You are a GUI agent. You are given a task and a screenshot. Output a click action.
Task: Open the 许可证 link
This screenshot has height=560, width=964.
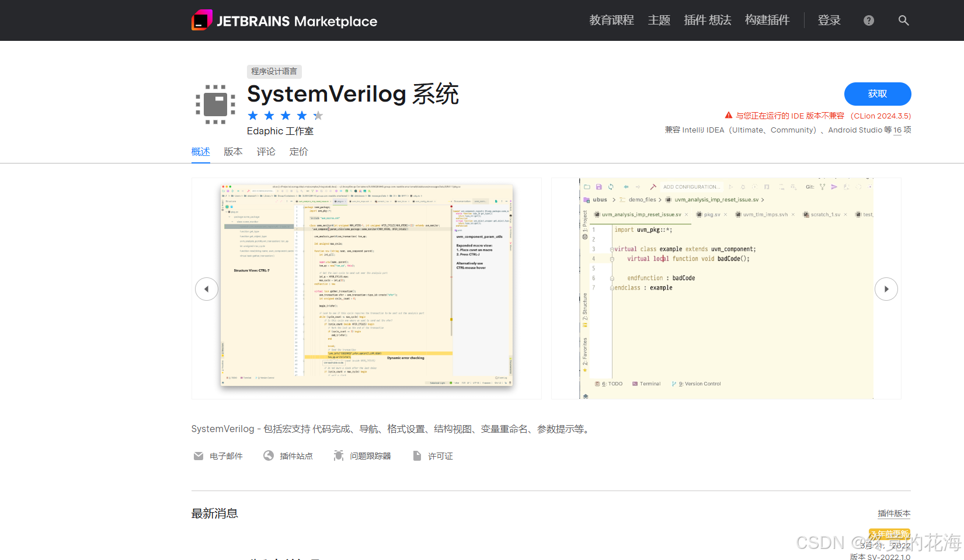[x=441, y=456]
